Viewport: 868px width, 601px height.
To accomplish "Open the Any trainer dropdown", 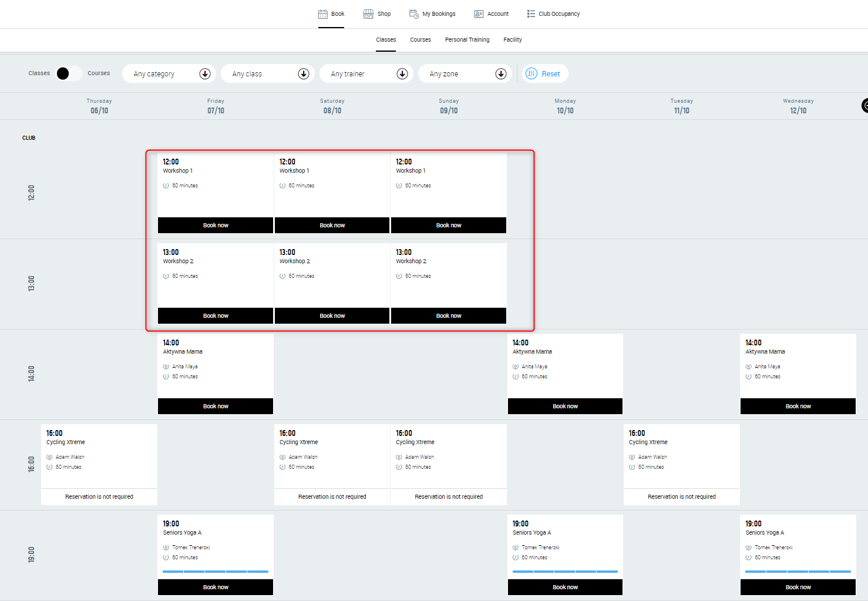I will click(402, 73).
